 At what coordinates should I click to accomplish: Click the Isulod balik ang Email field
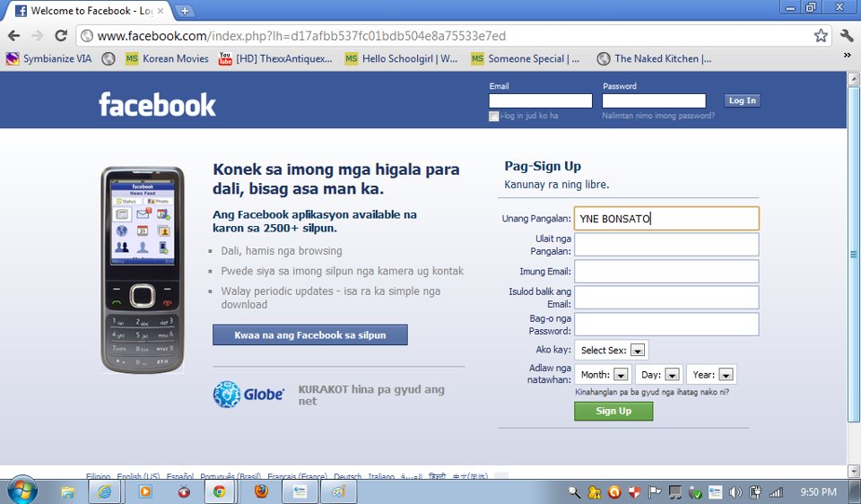[666, 298]
